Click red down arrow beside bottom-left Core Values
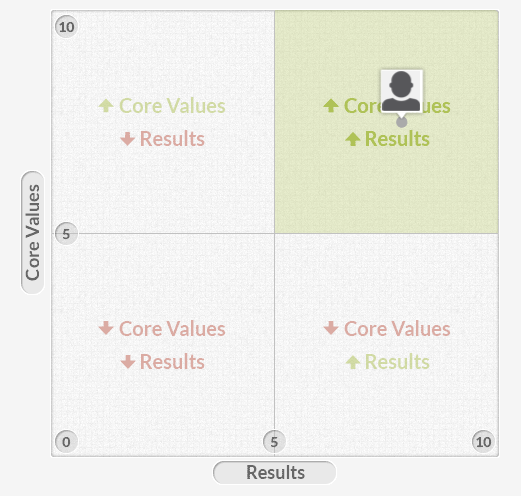This screenshot has height=496, width=521. click(106, 328)
